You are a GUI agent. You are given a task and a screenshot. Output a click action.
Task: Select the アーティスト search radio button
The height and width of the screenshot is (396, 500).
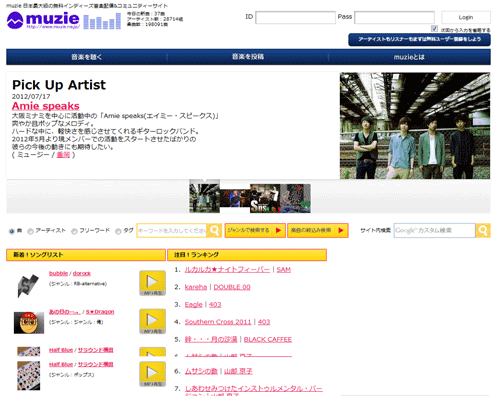coord(30,231)
